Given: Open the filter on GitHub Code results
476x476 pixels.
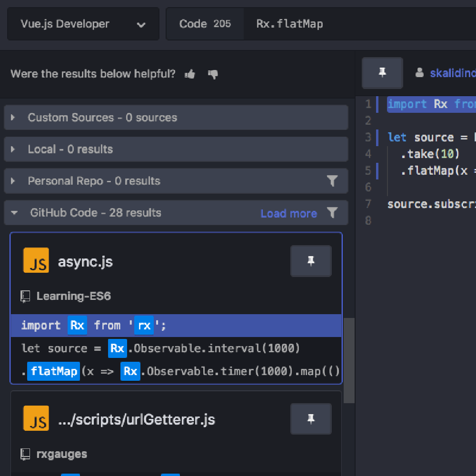Looking at the screenshot, I should (x=333, y=213).
